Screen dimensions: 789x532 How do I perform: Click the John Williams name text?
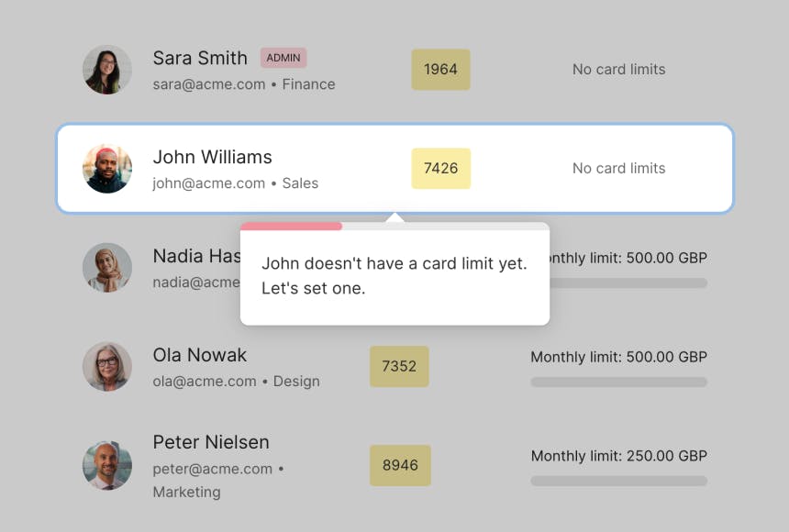[x=212, y=157]
